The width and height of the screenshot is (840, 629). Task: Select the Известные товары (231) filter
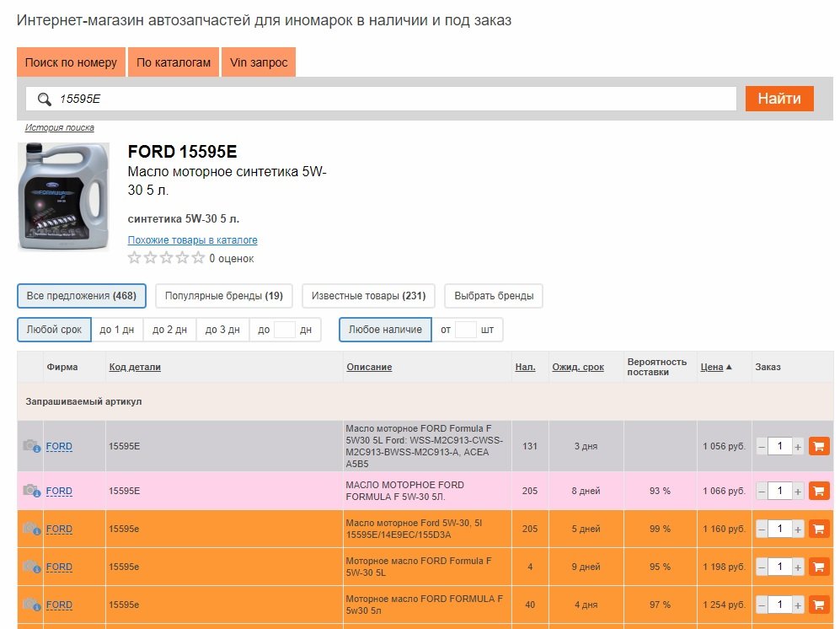368,296
